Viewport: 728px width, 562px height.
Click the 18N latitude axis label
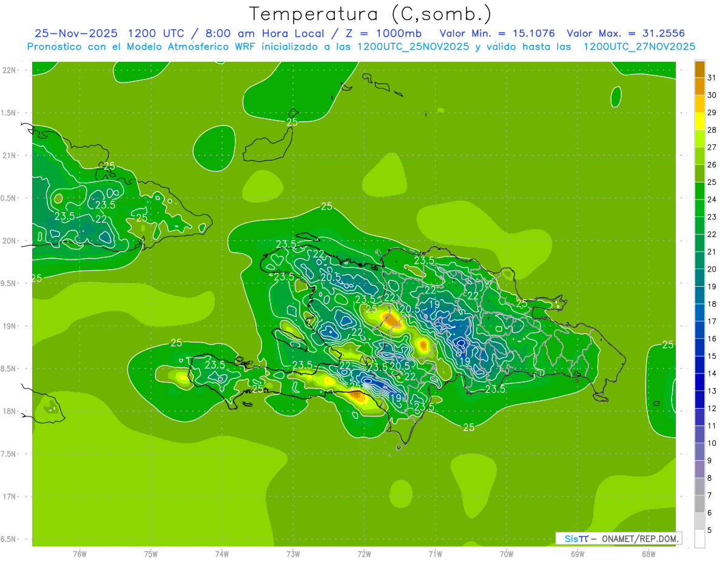10,411
